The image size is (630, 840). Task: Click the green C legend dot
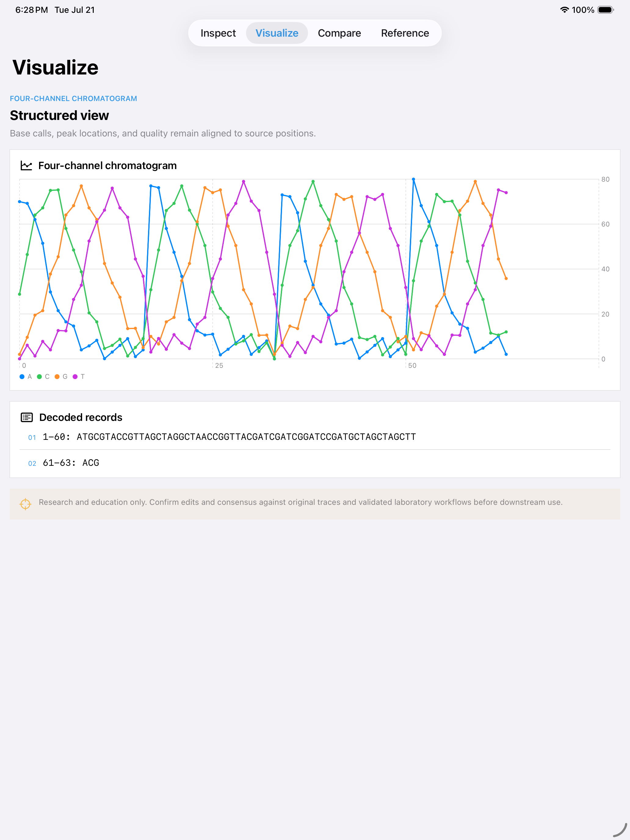pos(39,377)
